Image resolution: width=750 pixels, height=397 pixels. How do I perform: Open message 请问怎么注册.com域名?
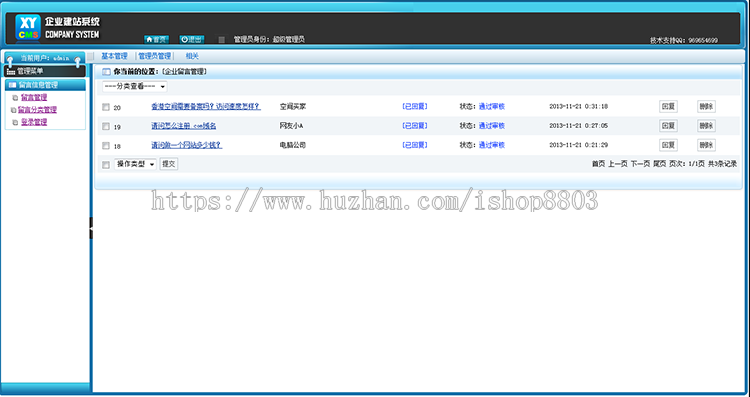click(x=184, y=126)
